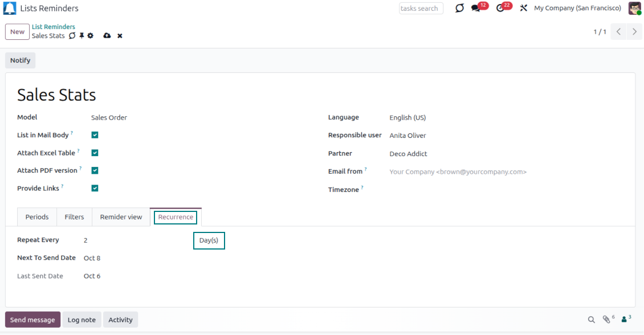Open the My Company (San Francisco) switcher

pos(577,9)
